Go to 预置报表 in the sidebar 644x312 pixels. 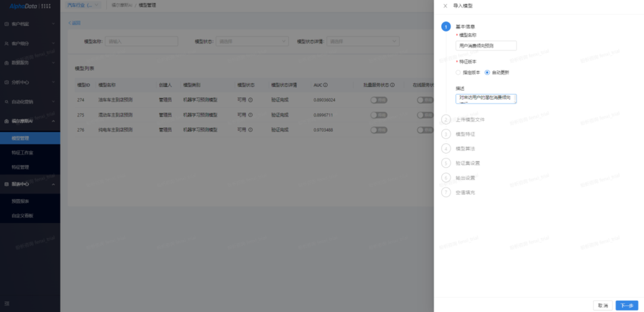[x=20, y=201]
